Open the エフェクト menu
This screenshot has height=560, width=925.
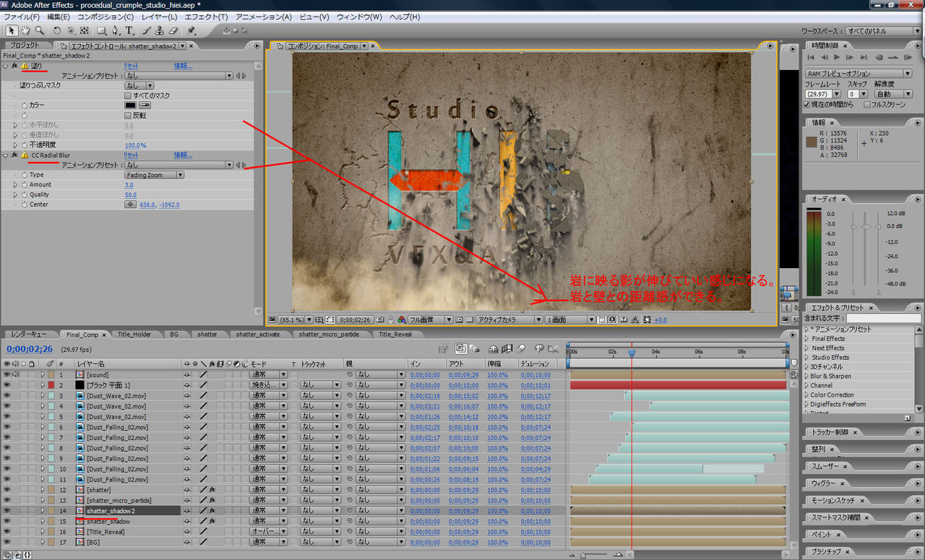tap(208, 17)
